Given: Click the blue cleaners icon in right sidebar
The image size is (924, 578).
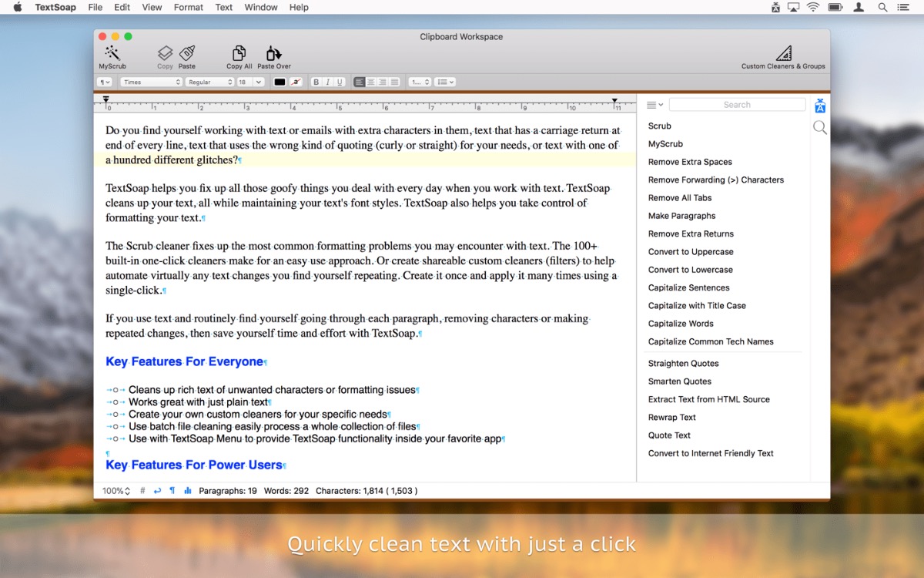Looking at the screenshot, I should (x=820, y=106).
